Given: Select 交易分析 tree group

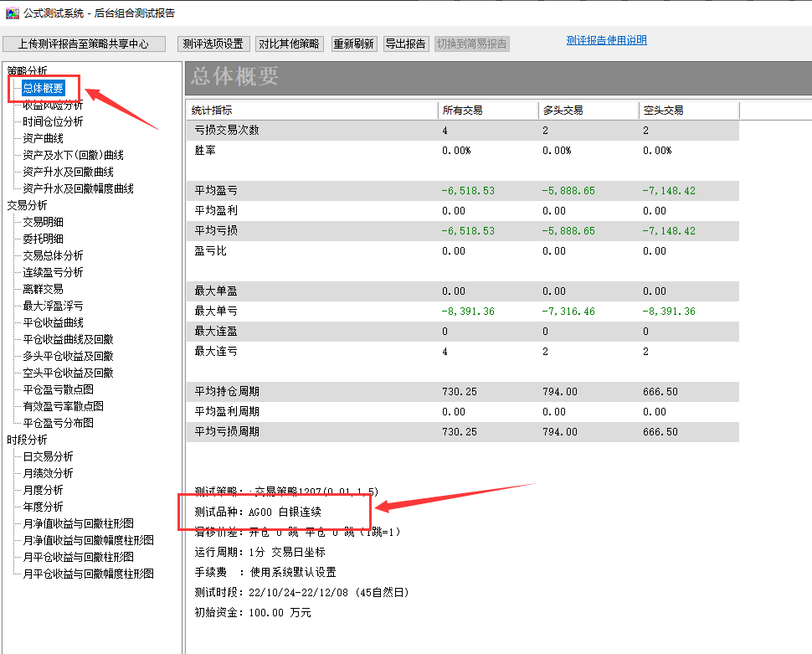Looking at the screenshot, I should pyautogui.click(x=27, y=205).
